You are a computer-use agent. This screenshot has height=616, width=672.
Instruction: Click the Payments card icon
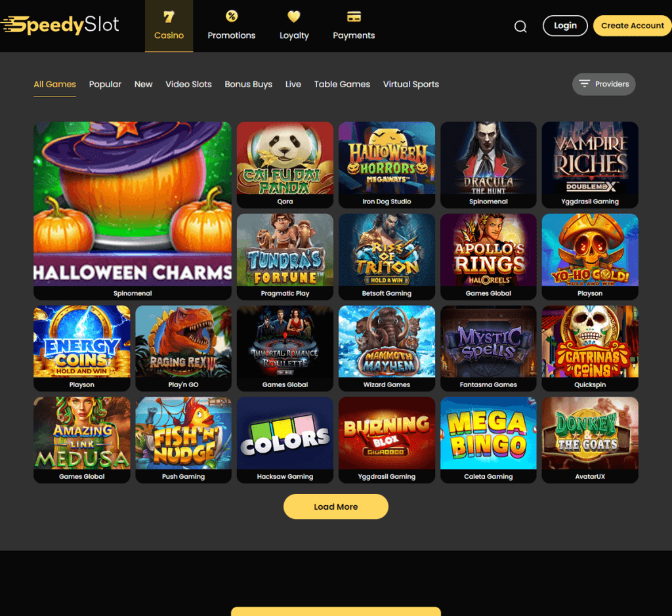coord(354,16)
